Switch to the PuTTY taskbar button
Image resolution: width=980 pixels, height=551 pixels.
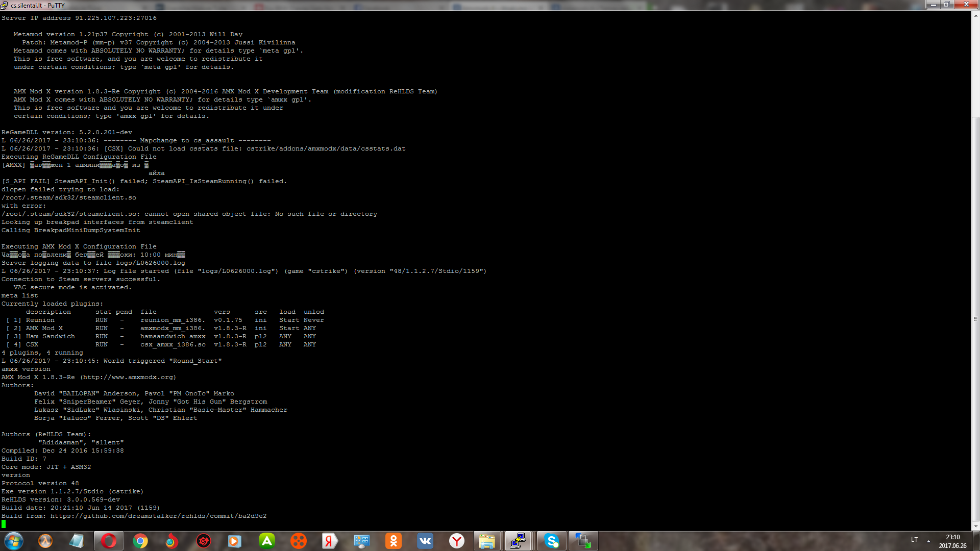click(519, 541)
